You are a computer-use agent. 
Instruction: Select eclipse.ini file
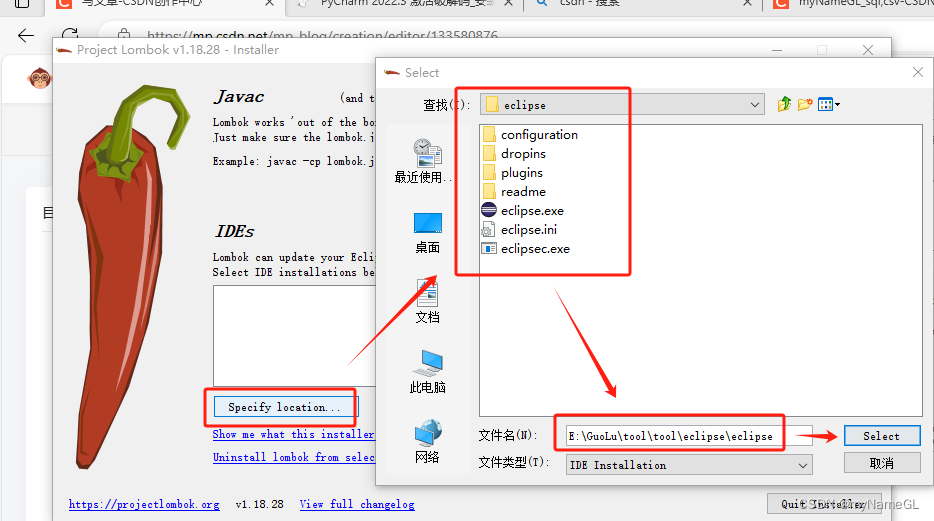tap(519, 230)
